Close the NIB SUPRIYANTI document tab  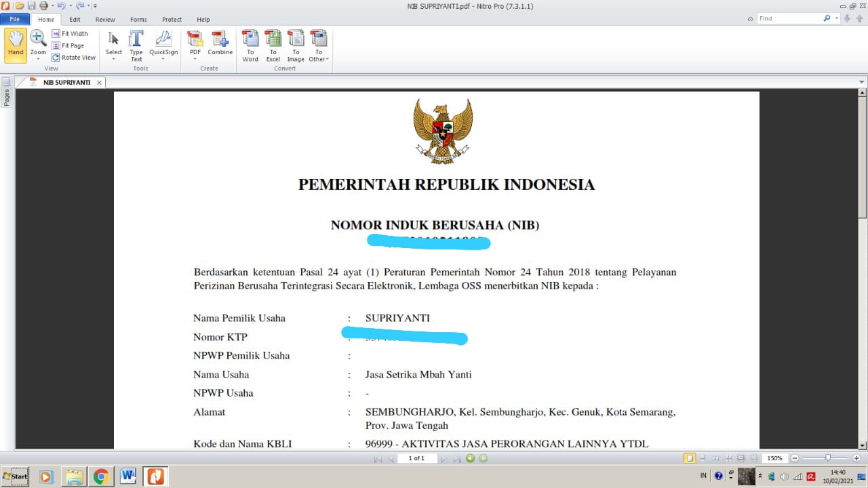pyautogui.click(x=99, y=83)
